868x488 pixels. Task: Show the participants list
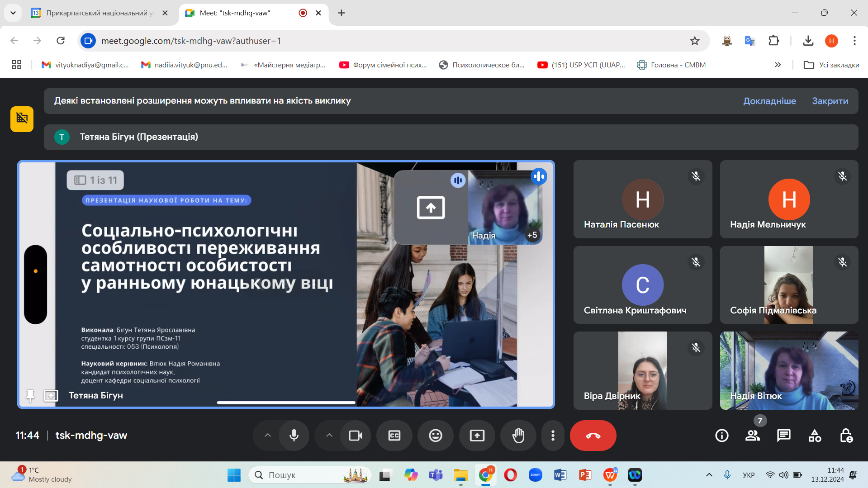pos(753,436)
